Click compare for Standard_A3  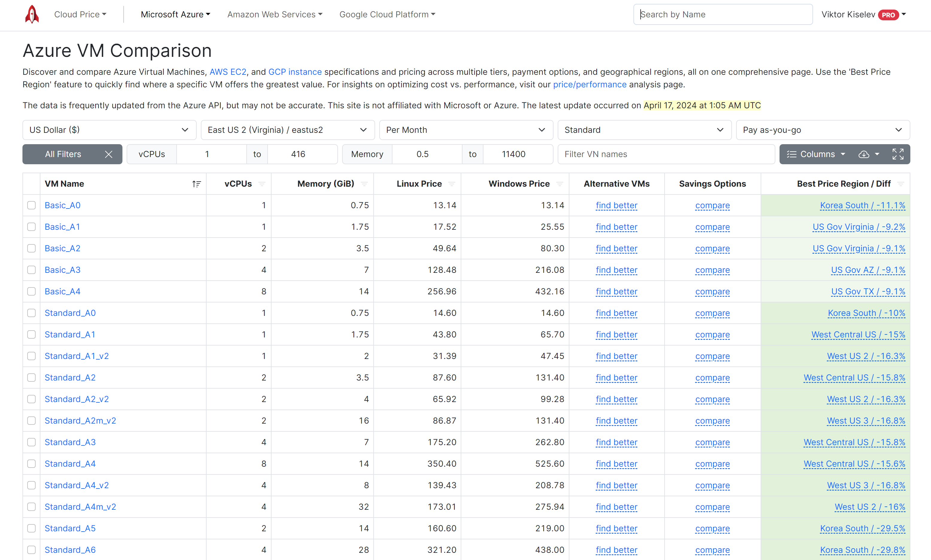pos(712,442)
